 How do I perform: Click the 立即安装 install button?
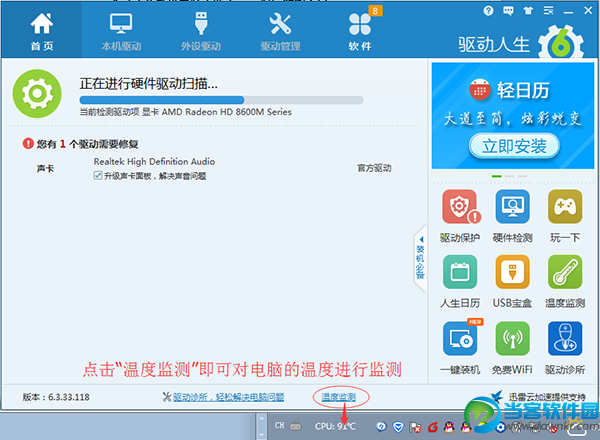(x=514, y=146)
